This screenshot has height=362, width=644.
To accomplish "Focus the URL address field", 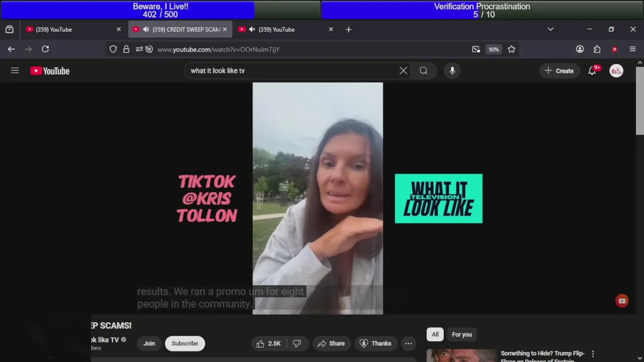I will 312,49.
